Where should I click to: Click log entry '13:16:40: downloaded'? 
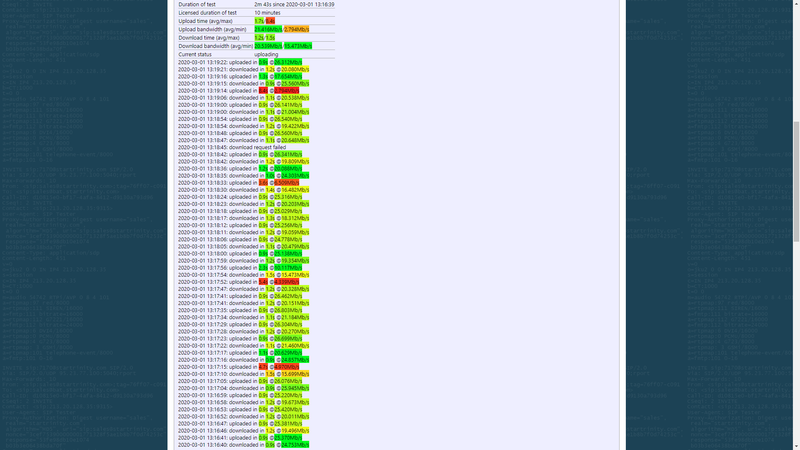point(243,445)
